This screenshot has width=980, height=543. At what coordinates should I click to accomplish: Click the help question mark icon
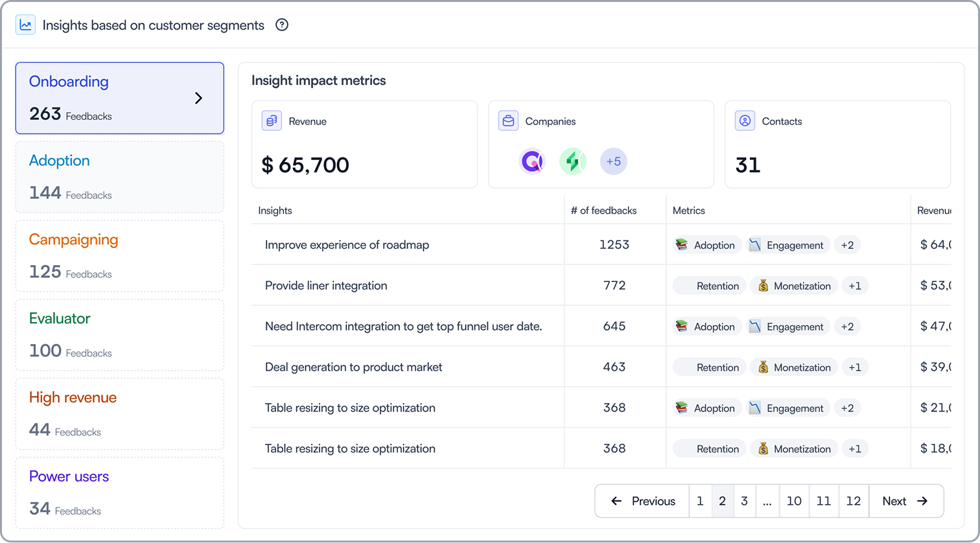pyautogui.click(x=282, y=25)
